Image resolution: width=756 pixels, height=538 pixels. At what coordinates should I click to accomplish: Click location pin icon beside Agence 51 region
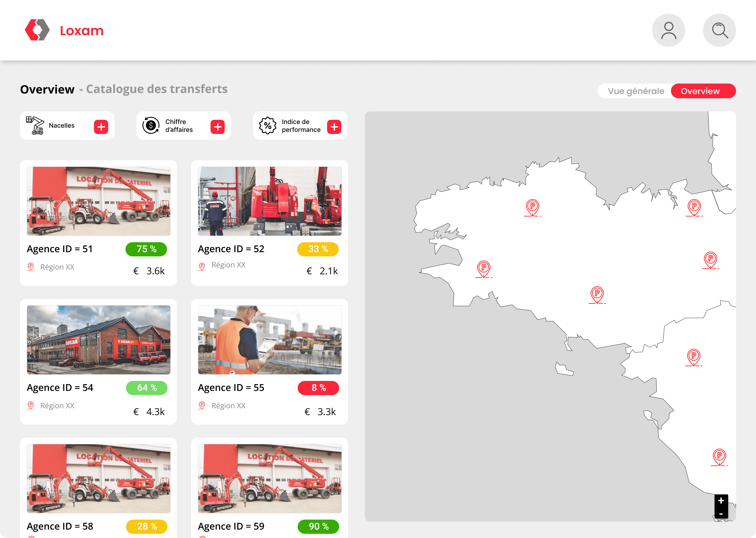tap(31, 267)
